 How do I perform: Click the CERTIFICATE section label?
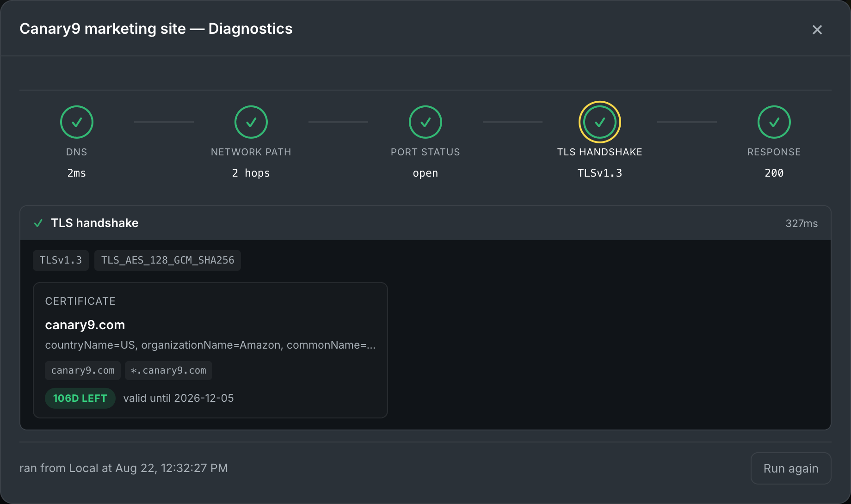point(80,301)
